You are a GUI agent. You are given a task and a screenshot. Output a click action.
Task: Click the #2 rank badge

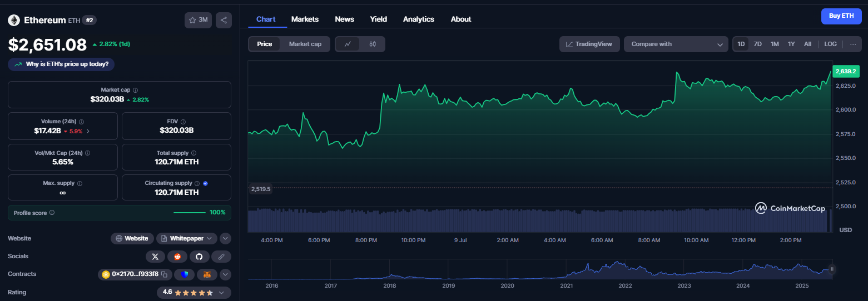point(90,20)
